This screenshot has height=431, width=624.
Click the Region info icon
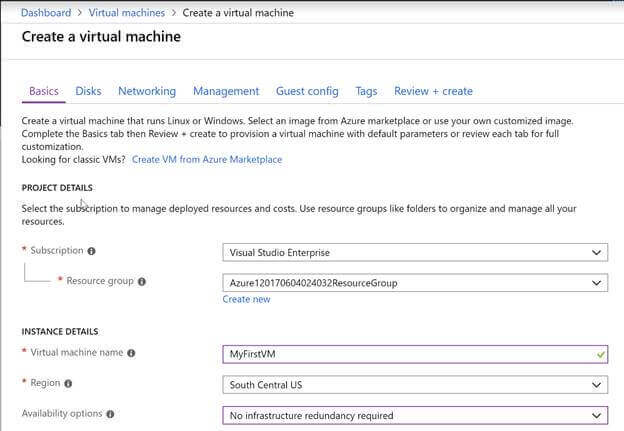[68, 384]
